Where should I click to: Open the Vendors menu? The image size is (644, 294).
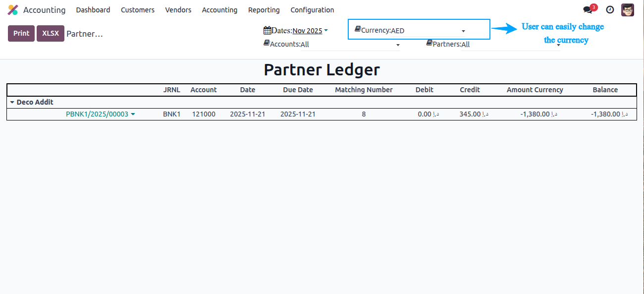tap(178, 10)
